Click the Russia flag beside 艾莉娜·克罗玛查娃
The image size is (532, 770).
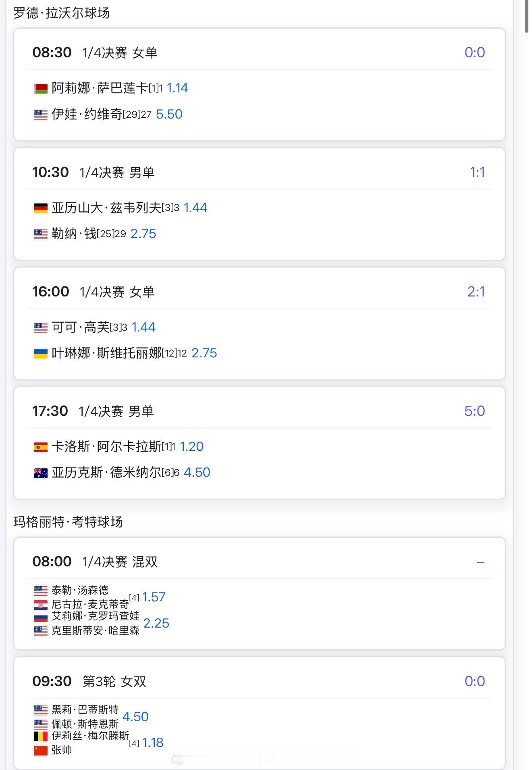pyautogui.click(x=40, y=617)
